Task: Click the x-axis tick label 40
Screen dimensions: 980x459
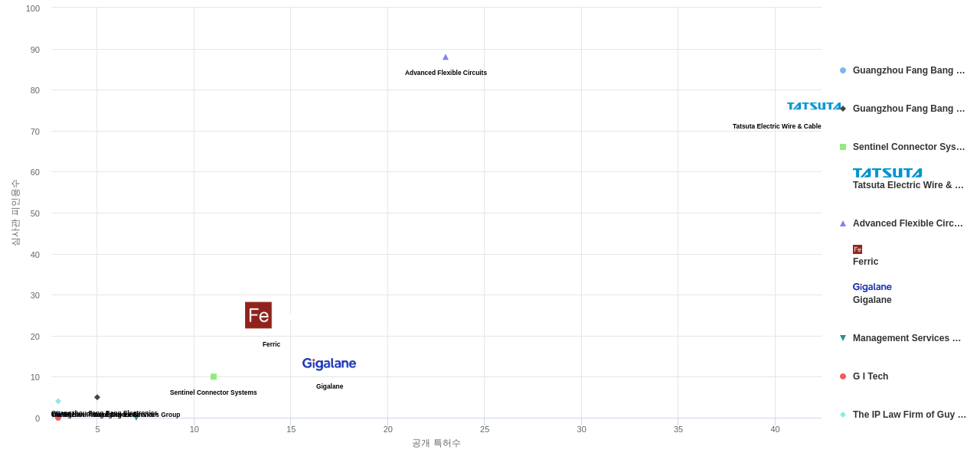Action: click(x=775, y=429)
